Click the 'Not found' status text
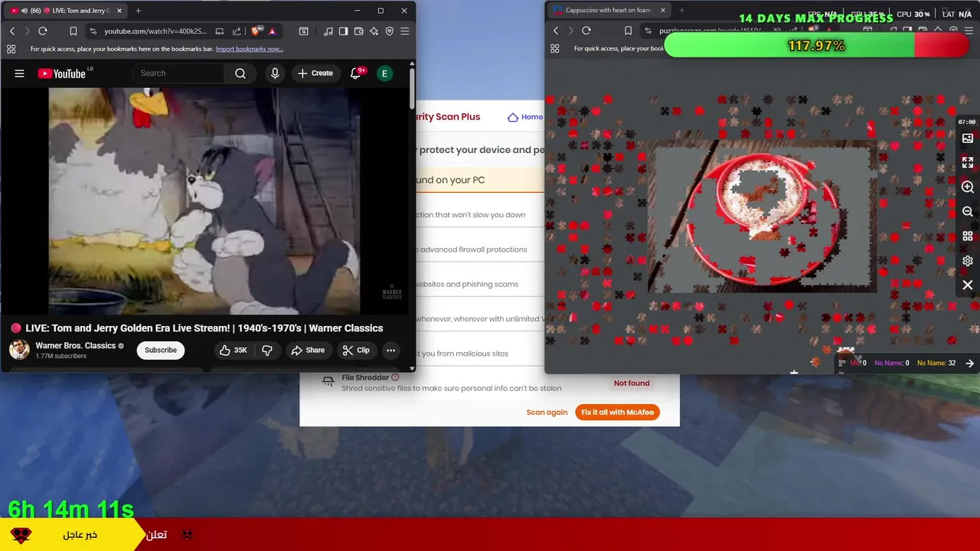980x551 pixels. [632, 383]
